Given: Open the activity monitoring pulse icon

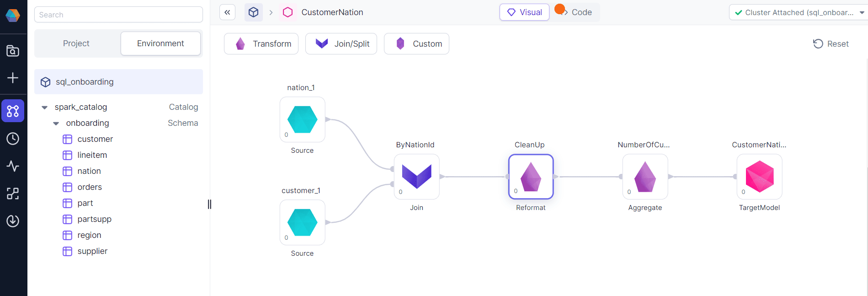Looking at the screenshot, I should coord(13,166).
